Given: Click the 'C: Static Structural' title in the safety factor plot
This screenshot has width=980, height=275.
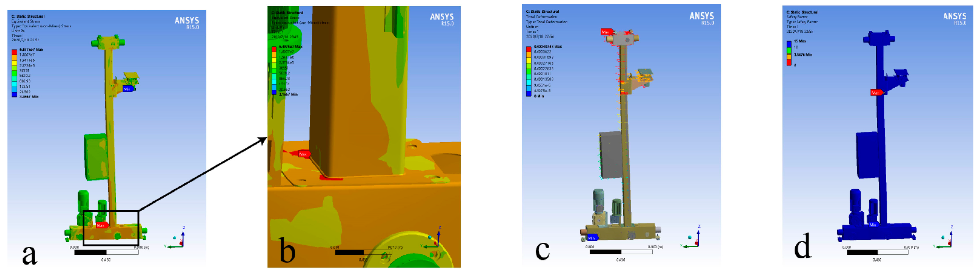Looking at the screenshot, I should pyautogui.click(x=802, y=12).
